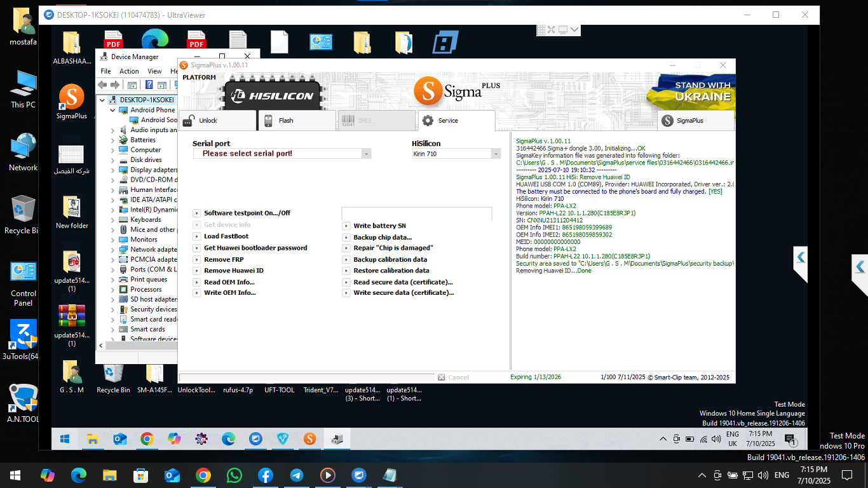Select Android Soo device in tree
The width and height of the screenshot is (868, 488).
click(154, 120)
